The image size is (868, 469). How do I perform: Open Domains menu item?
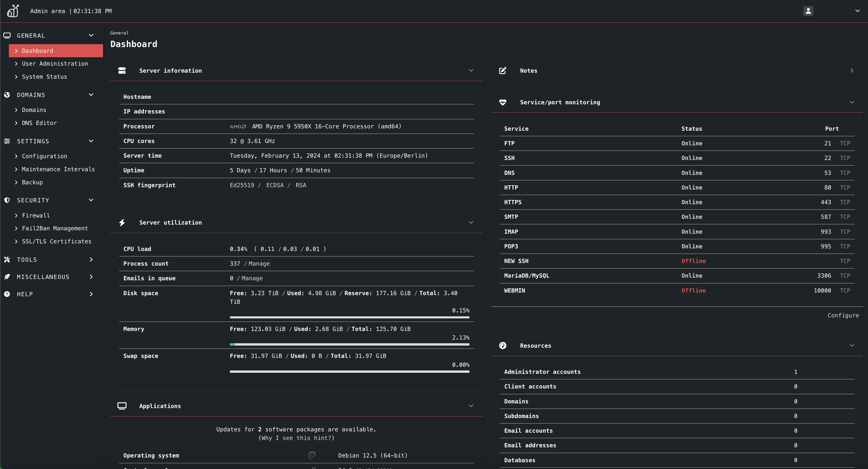click(34, 110)
